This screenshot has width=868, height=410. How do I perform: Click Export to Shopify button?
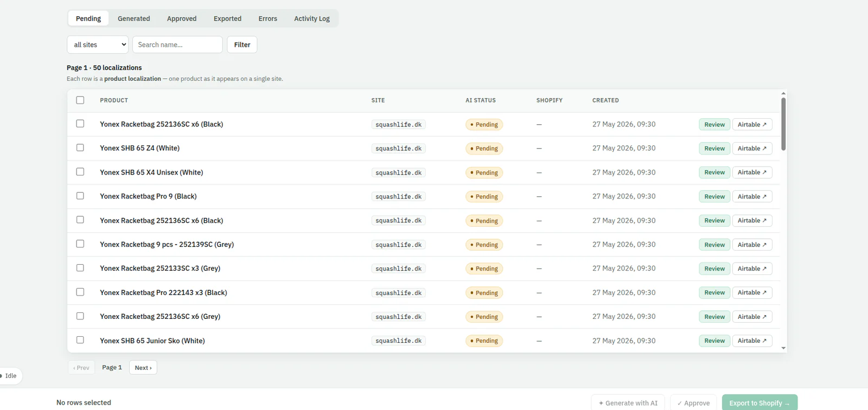click(759, 403)
